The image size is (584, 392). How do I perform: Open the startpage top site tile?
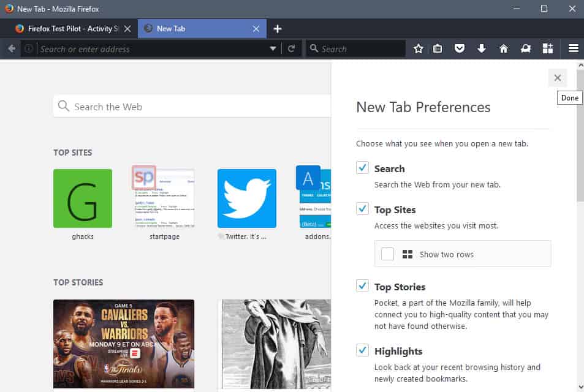[x=164, y=198]
